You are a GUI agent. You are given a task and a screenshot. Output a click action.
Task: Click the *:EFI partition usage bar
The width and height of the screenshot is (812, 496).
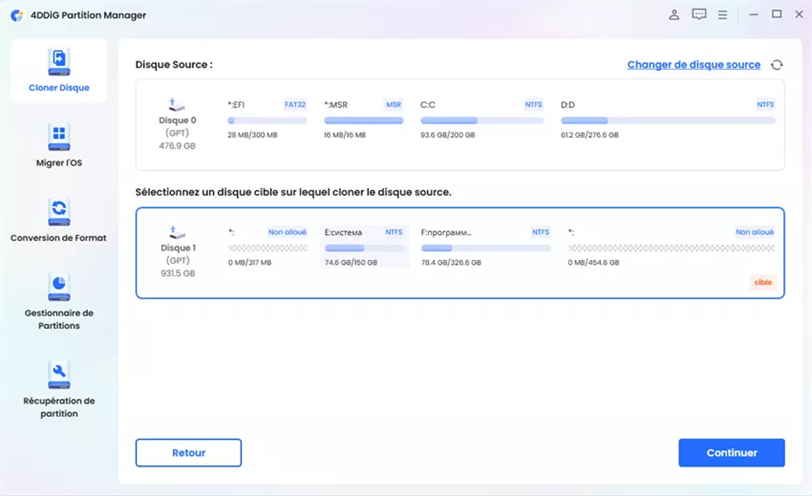pyautogui.click(x=267, y=121)
